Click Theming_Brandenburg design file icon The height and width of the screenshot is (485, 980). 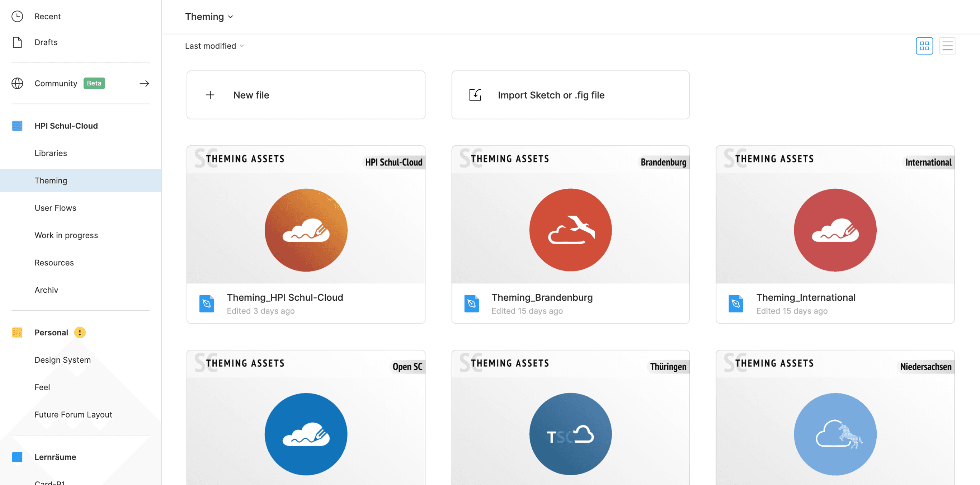(x=471, y=303)
